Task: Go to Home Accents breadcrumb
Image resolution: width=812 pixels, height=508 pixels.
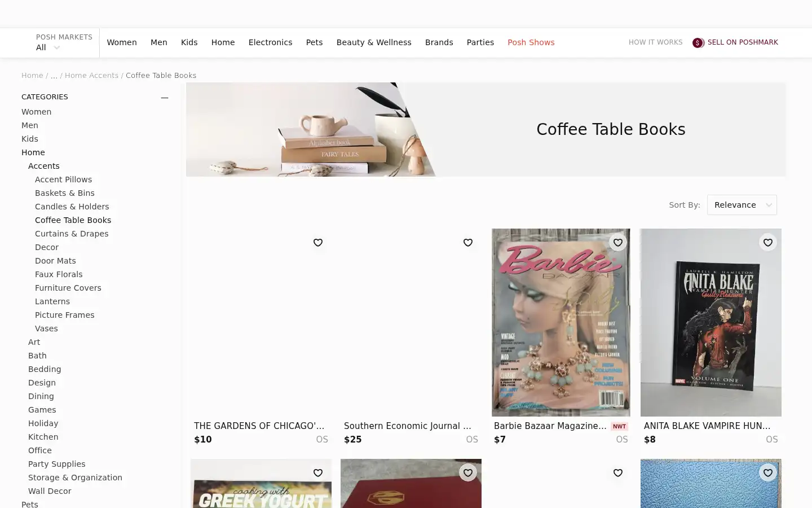Action: [91, 75]
